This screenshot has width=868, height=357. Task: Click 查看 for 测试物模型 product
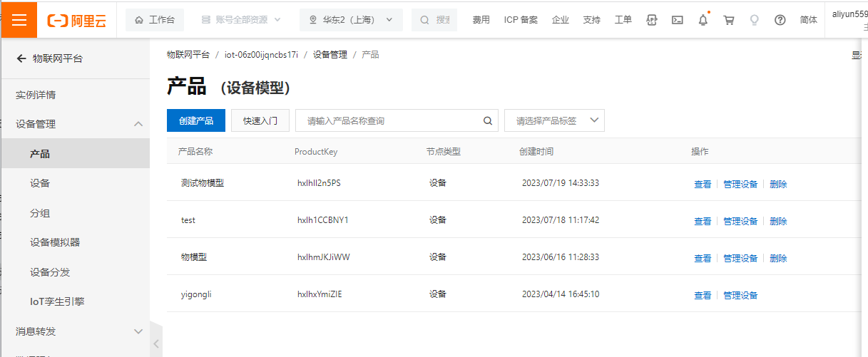702,184
